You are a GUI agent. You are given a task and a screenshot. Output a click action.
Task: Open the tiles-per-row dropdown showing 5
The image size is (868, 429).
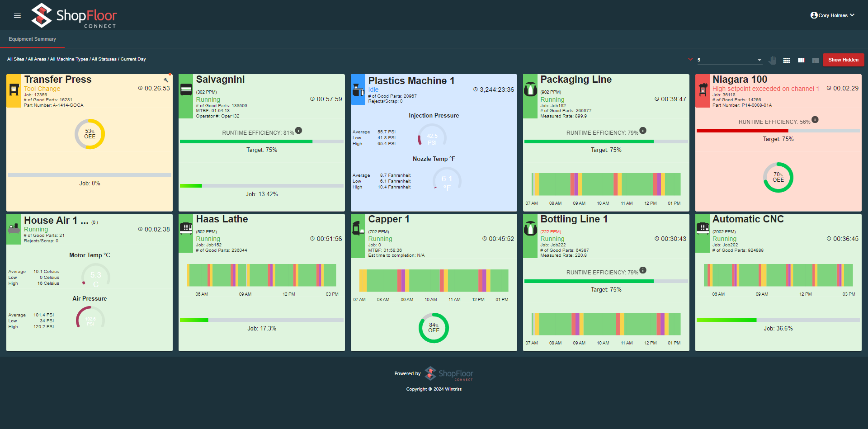729,60
